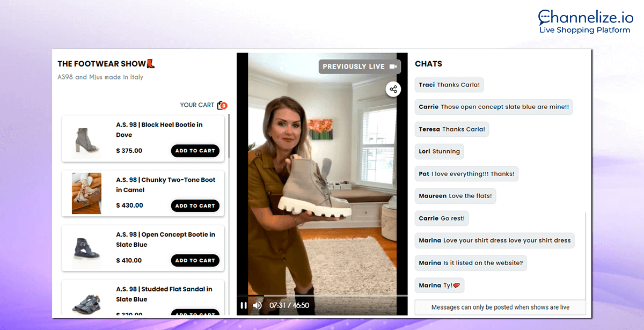Click Carrie's message about open concept slate blue

494,107
